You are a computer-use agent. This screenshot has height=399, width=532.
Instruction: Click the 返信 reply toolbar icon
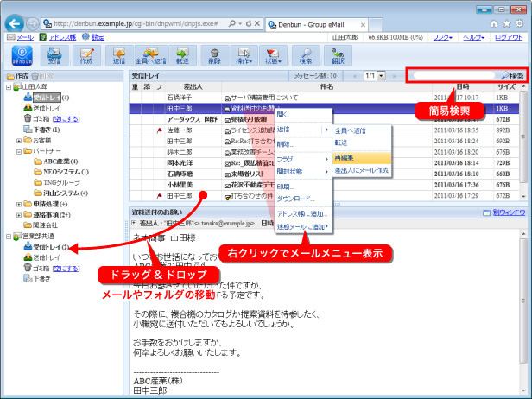(x=119, y=55)
